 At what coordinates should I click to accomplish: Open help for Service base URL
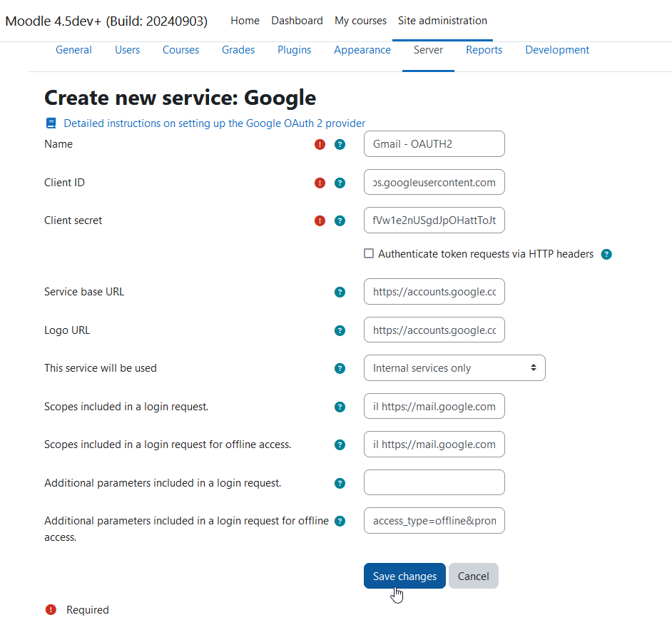pyautogui.click(x=340, y=292)
